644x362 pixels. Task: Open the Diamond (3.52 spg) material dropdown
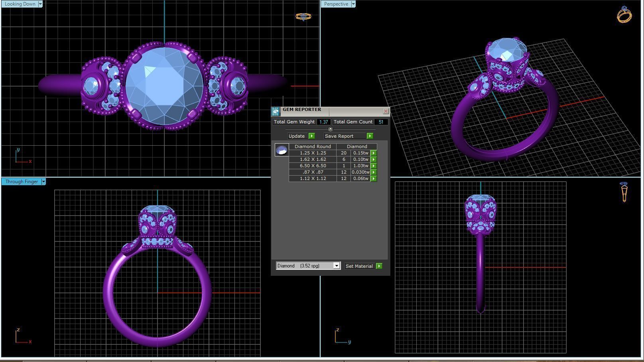pos(337,266)
